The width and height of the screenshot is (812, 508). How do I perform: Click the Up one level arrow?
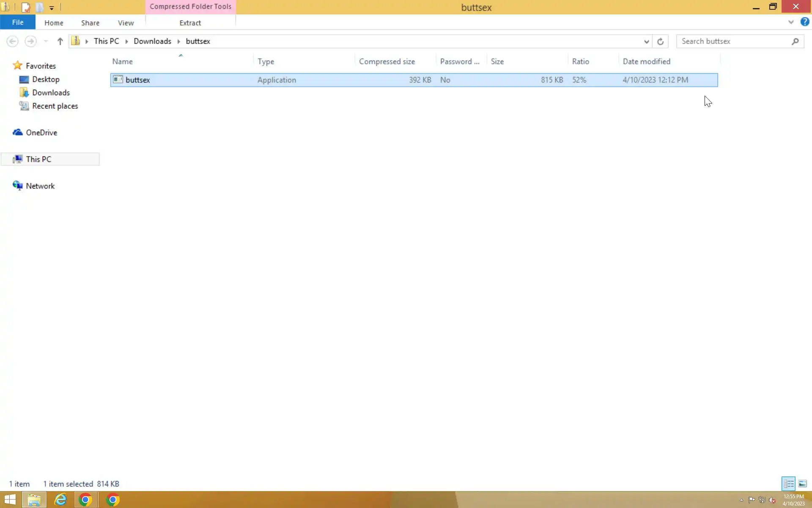pos(60,41)
